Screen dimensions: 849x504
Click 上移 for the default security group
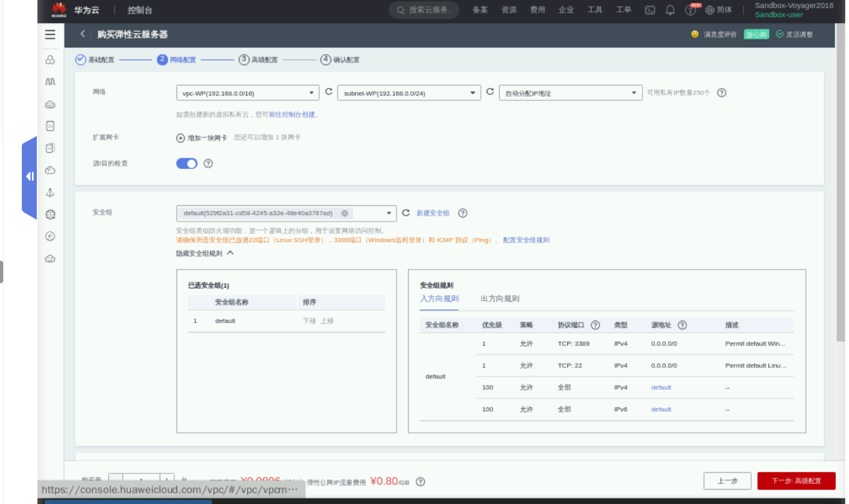pos(327,321)
